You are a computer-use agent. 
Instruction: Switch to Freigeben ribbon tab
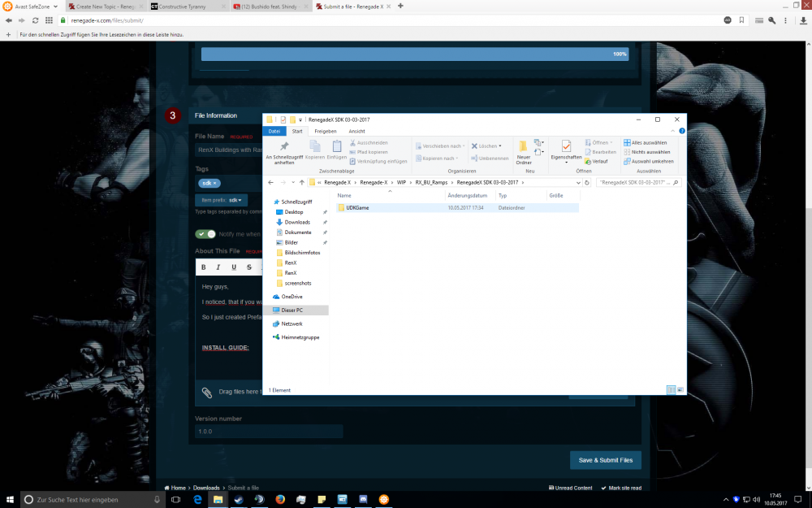point(326,131)
